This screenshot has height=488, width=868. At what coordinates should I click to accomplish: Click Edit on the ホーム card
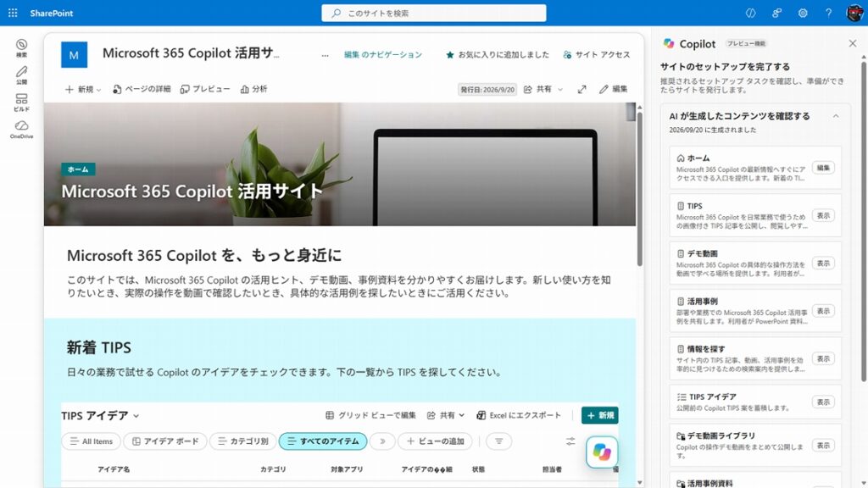coord(823,168)
